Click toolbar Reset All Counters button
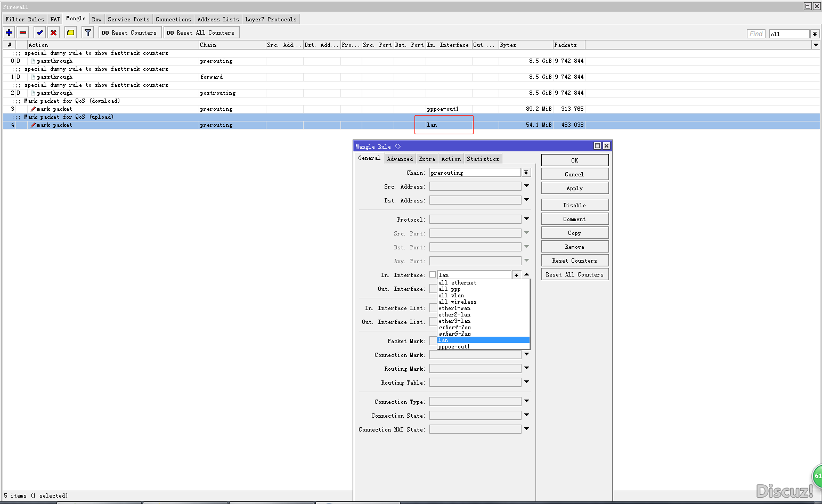This screenshot has height=504, width=822. point(201,32)
